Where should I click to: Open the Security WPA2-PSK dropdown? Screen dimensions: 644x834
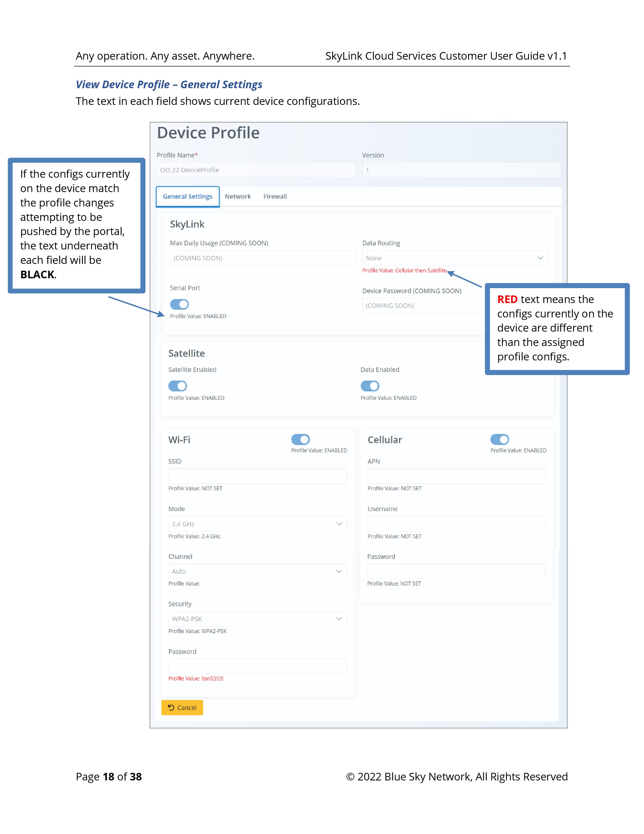258,619
